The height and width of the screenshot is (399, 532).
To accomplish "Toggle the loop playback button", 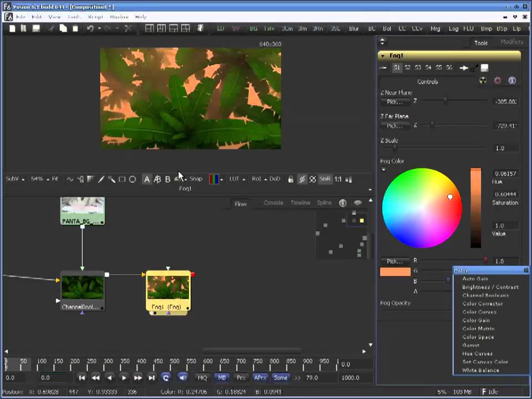I will click(x=166, y=377).
